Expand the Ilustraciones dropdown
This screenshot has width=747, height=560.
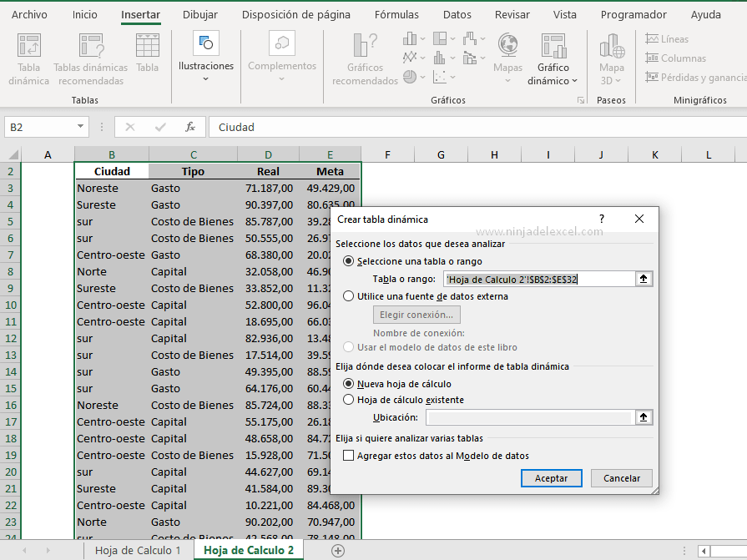click(205, 78)
